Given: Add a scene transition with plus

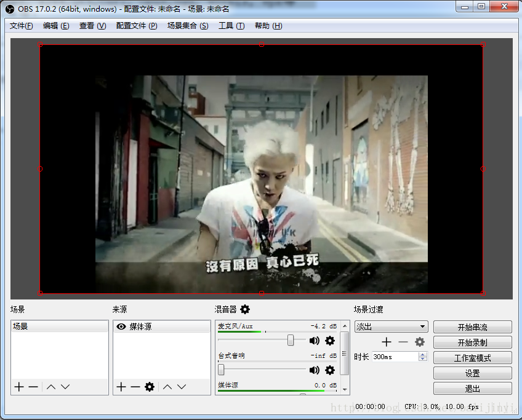Looking at the screenshot, I should pyautogui.click(x=387, y=342).
